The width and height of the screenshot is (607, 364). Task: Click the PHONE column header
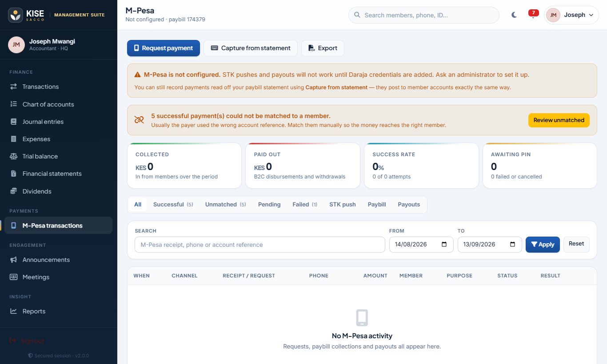click(319, 276)
